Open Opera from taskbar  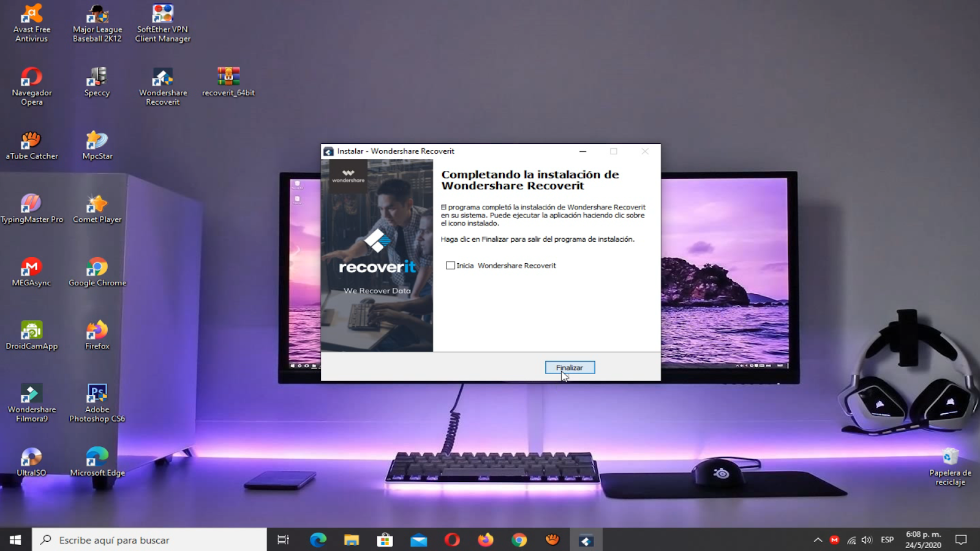(x=452, y=540)
